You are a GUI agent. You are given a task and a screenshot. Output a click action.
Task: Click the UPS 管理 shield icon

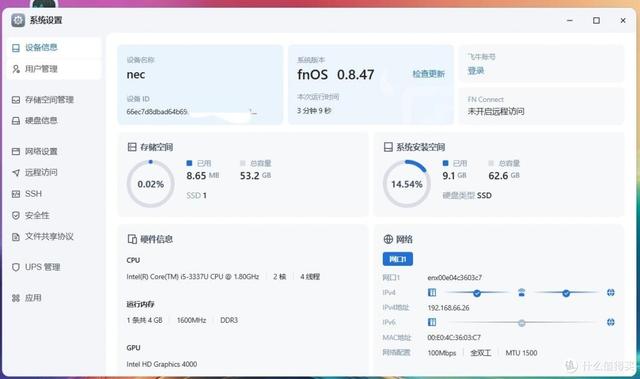click(x=16, y=267)
